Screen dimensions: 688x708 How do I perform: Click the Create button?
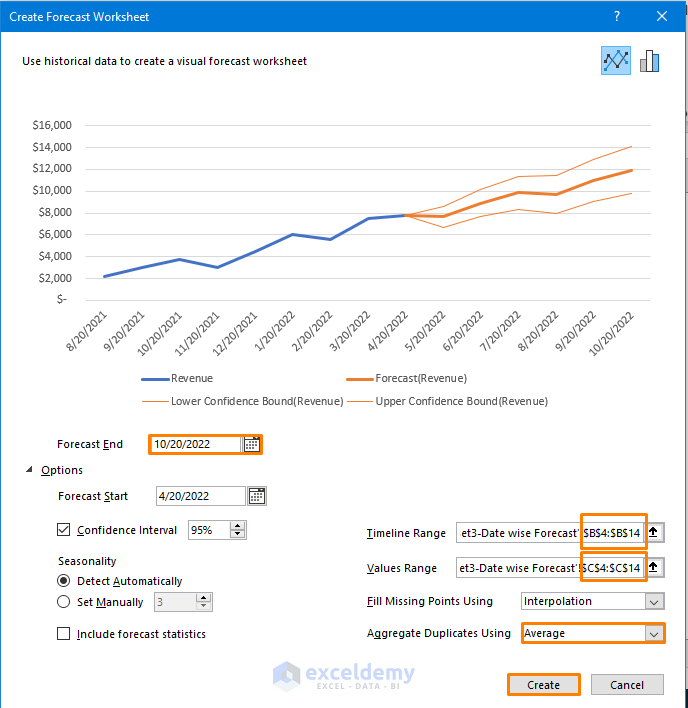[543, 685]
